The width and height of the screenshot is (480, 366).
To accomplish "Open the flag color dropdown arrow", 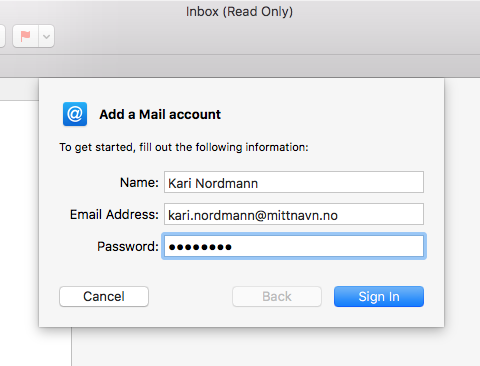I will (47, 36).
